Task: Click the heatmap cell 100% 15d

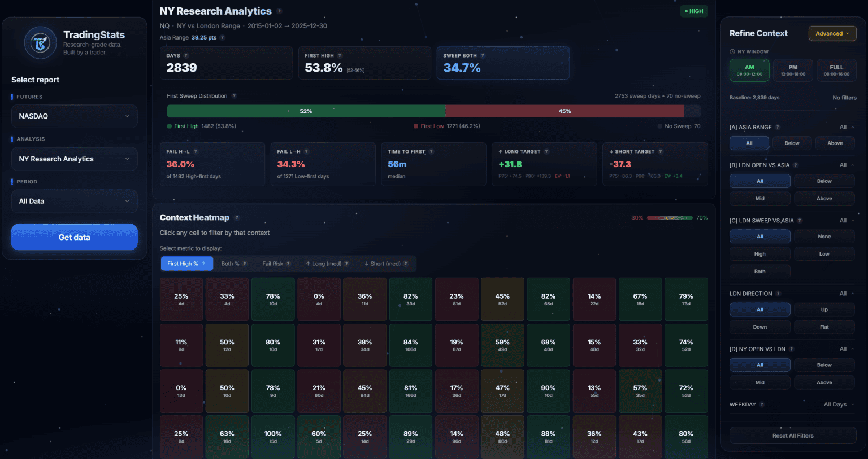Action: click(x=273, y=437)
